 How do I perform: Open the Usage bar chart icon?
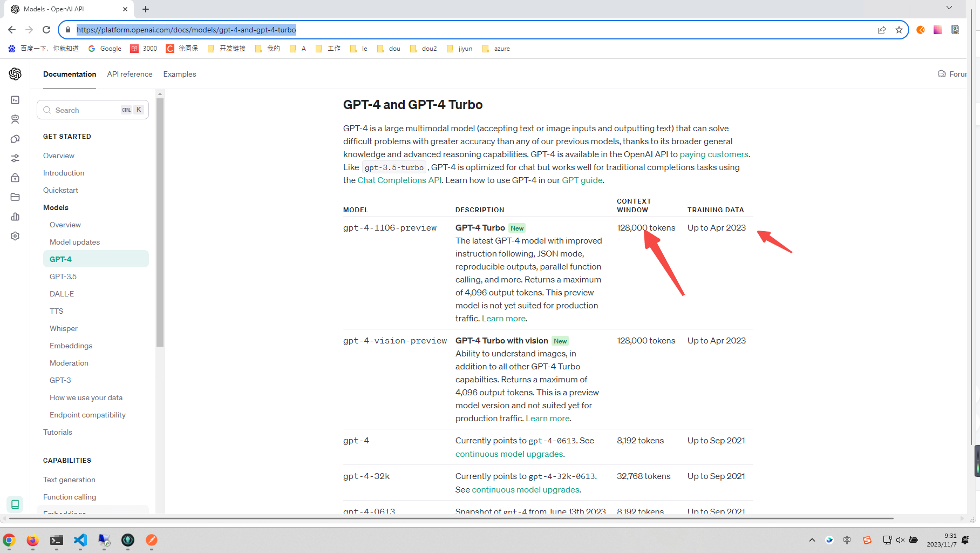(15, 217)
